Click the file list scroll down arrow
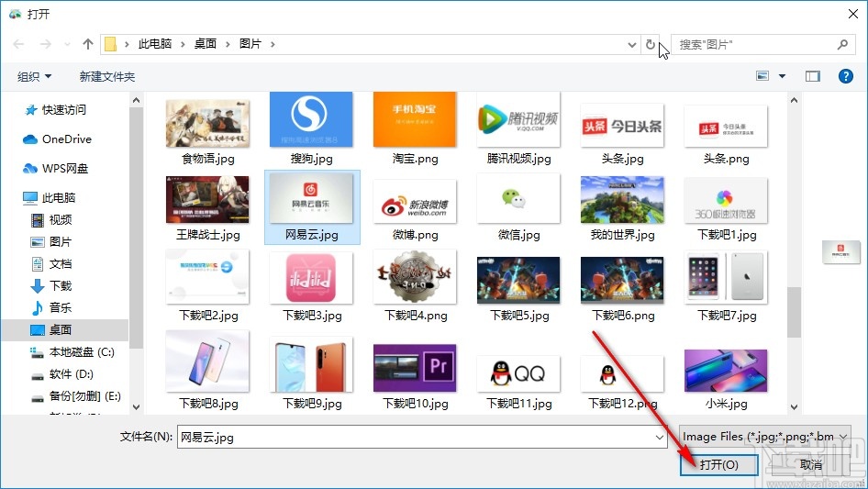Screen dimensions: 868x489 tap(794, 407)
